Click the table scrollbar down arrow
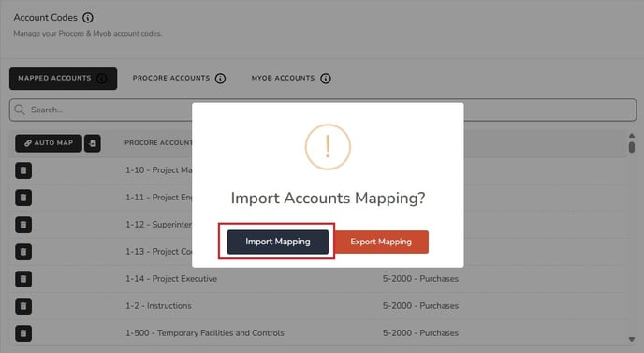This screenshot has width=644, height=353. pyautogui.click(x=632, y=339)
